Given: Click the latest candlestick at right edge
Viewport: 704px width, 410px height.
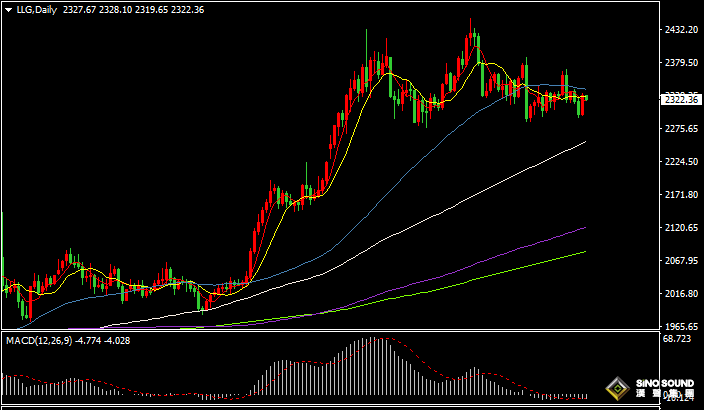Looking at the screenshot, I should tap(585, 98).
